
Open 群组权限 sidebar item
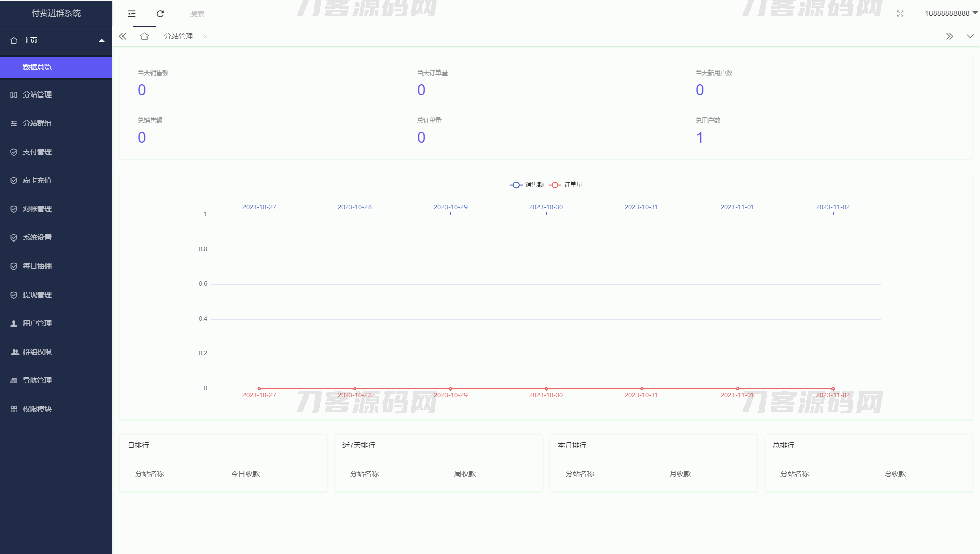click(37, 352)
